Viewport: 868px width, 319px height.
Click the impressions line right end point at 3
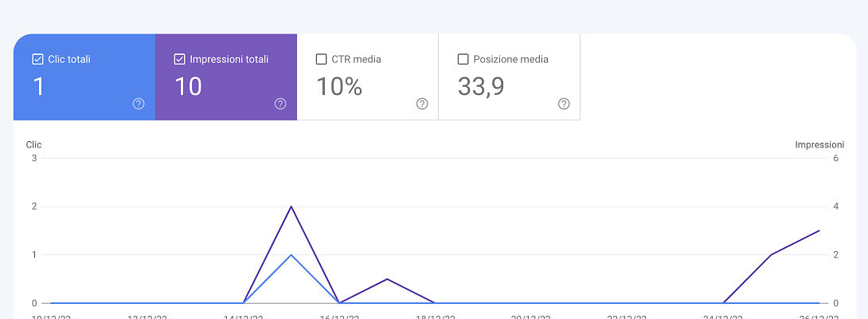point(819,230)
